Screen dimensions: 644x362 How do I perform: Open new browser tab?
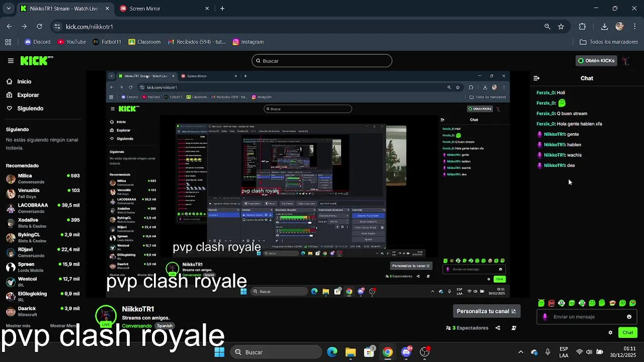click(x=222, y=9)
